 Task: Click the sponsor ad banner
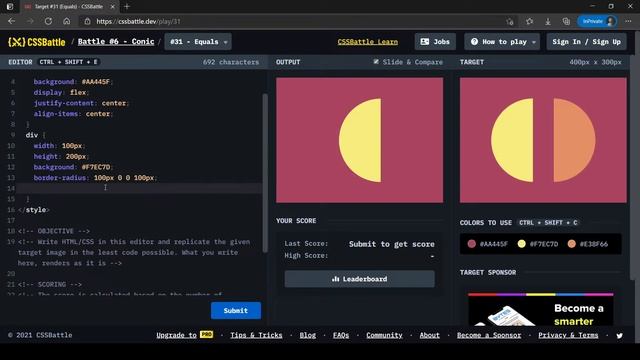point(540,309)
